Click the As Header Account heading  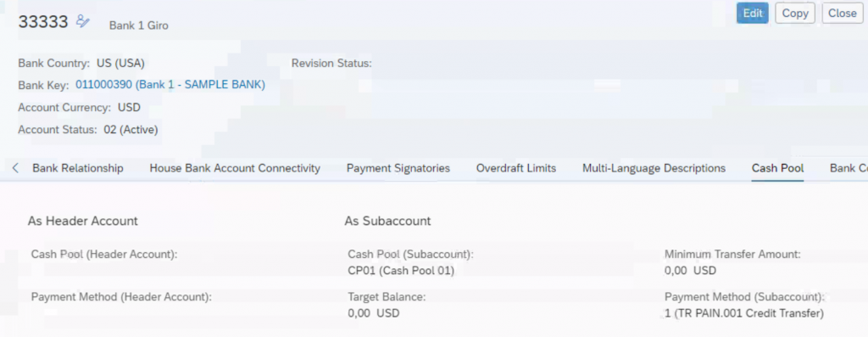(x=82, y=222)
